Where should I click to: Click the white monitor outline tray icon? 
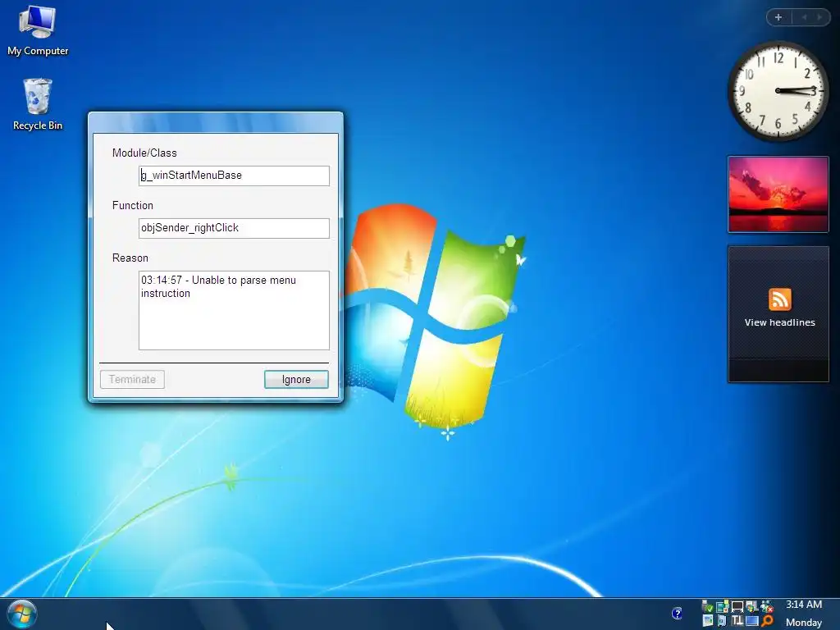pyautogui.click(x=737, y=606)
